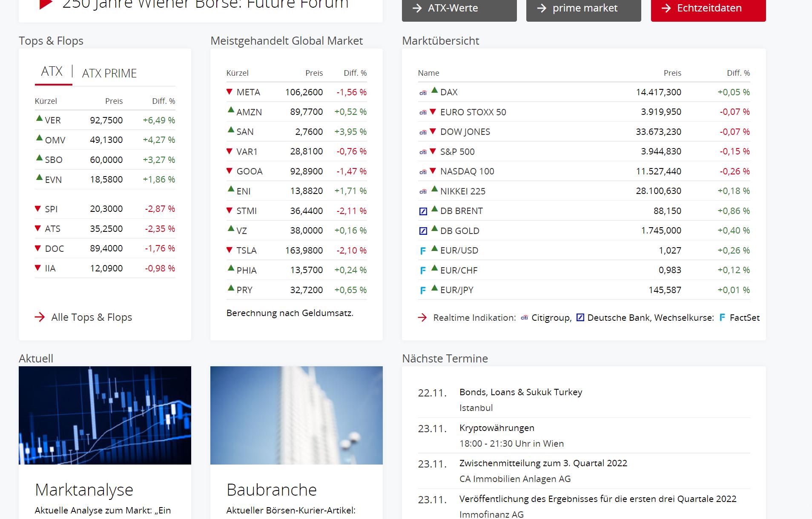Click the Citigroup icon in the DAX row
This screenshot has height=519, width=812.
(423, 92)
